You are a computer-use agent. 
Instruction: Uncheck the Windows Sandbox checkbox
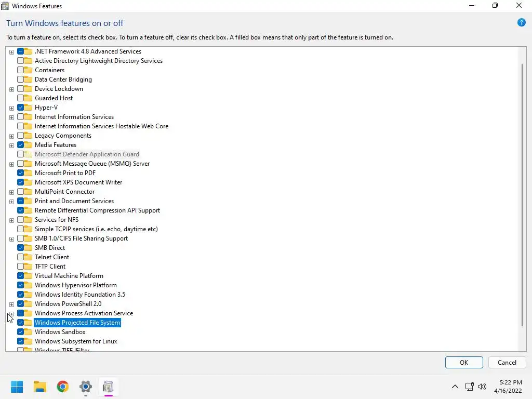point(20,332)
